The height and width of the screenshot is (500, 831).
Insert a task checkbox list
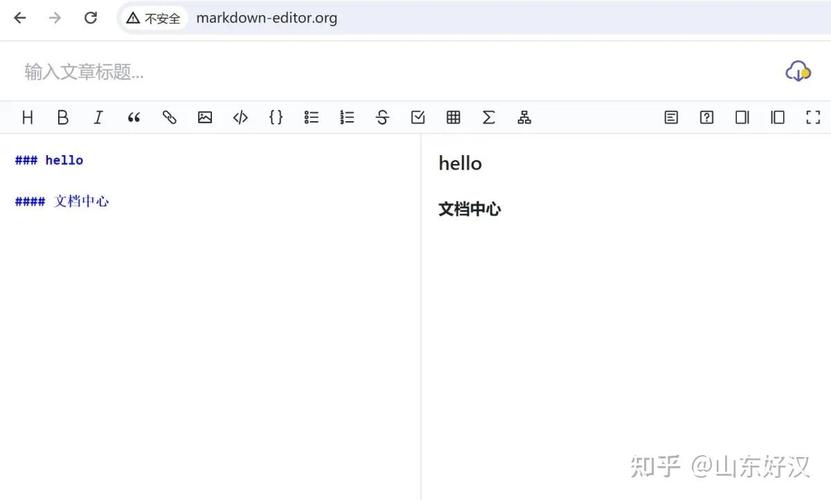(x=418, y=117)
